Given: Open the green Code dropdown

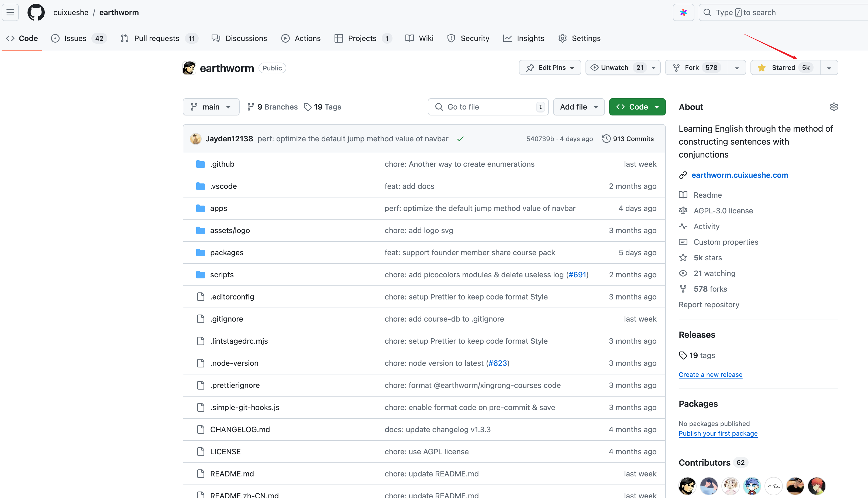Looking at the screenshot, I should (637, 107).
